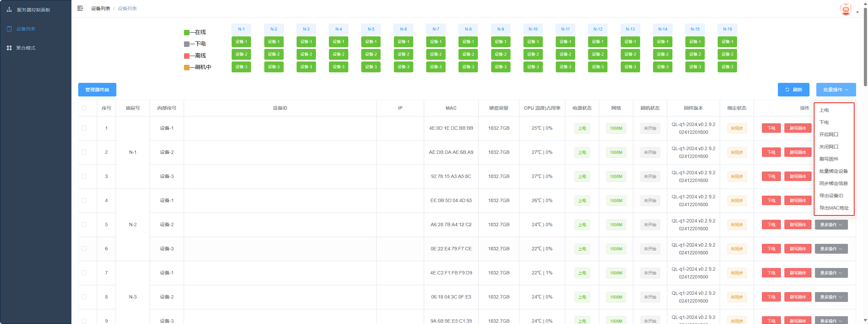Screen dimensions: 868x324
Task: Click the green 在线 legend color swatch
Action: 186,33
